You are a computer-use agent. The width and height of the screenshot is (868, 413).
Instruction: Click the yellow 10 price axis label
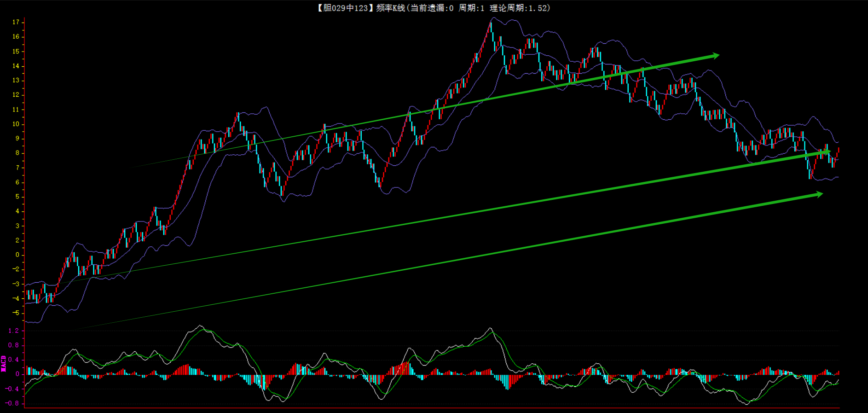16,124
